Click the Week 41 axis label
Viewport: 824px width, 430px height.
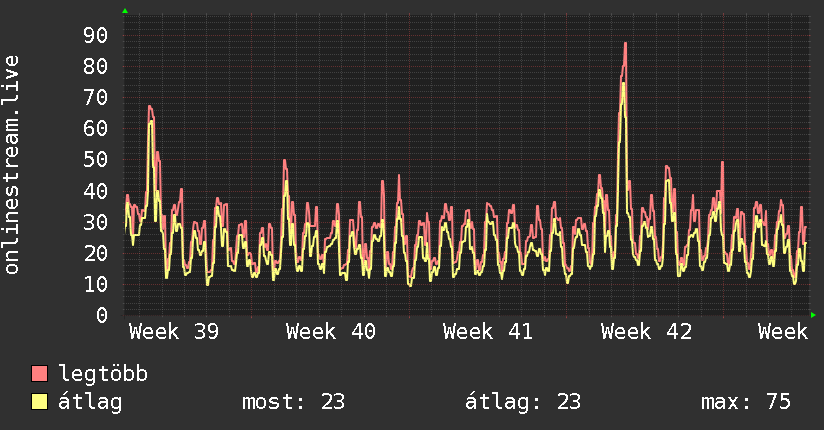point(488,332)
